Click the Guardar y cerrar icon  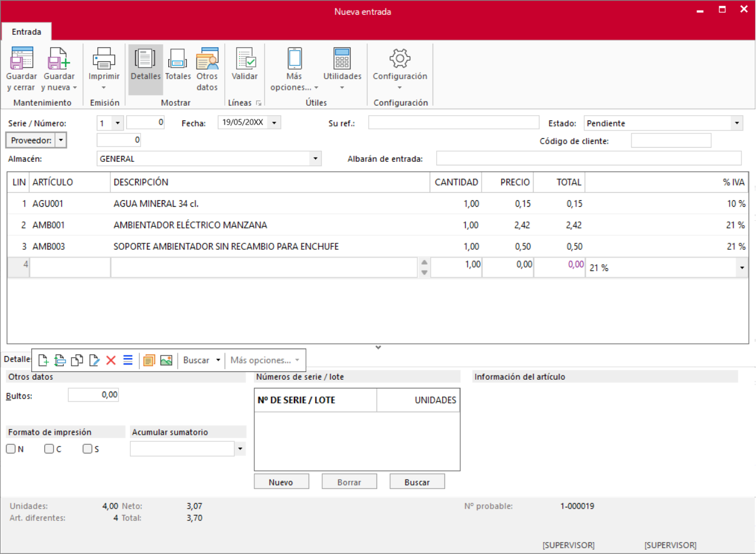click(x=22, y=58)
